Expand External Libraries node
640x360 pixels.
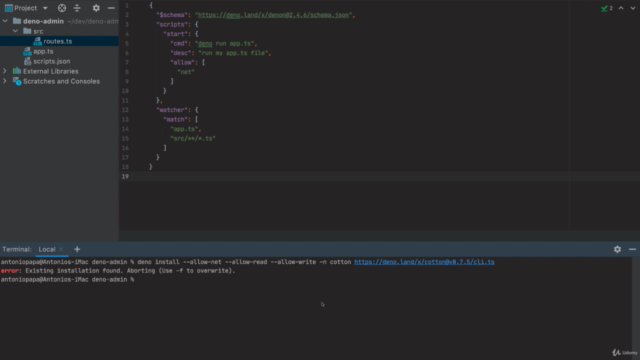tap(5, 71)
